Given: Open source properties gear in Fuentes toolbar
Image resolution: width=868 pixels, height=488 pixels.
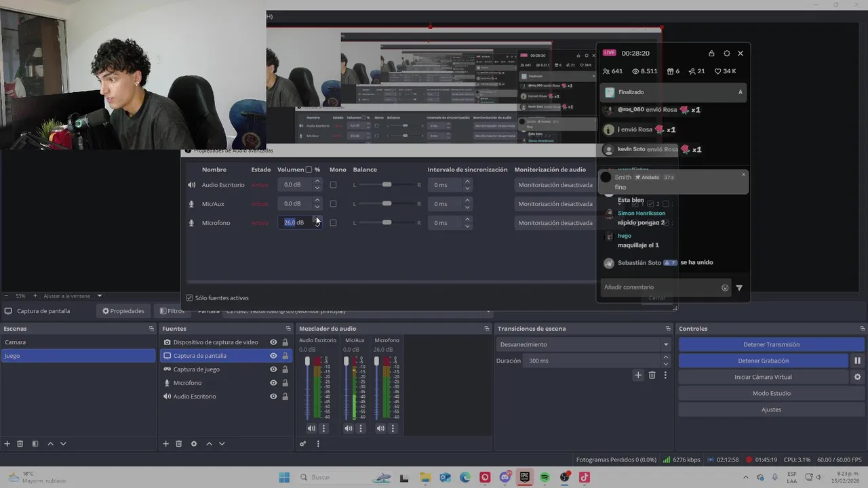Looking at the screenshot, I should click(194, 444).
